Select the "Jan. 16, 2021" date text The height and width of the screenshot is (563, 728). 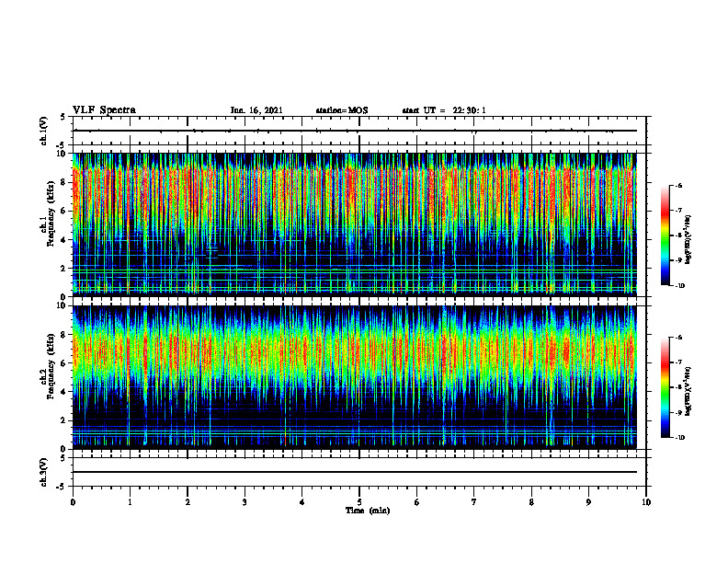(256, 110)
